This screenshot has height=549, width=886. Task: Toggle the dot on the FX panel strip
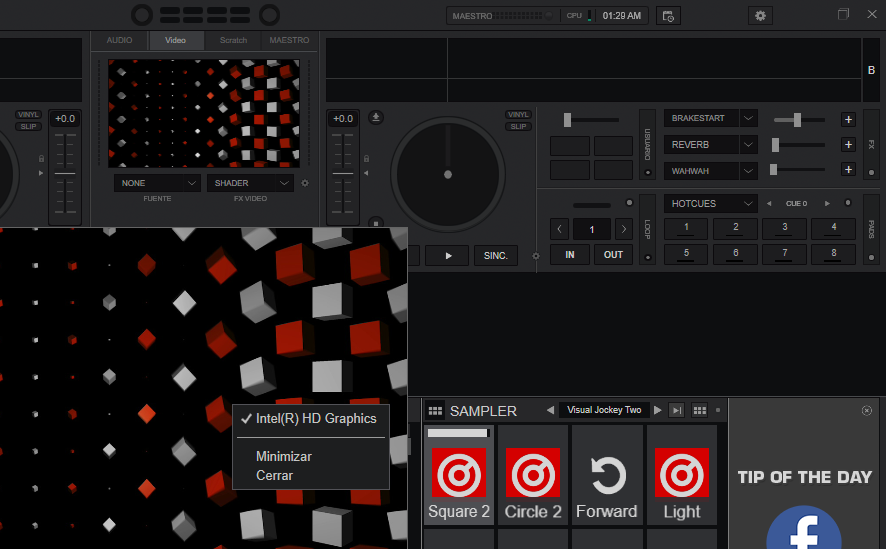[x=871, y=172]
